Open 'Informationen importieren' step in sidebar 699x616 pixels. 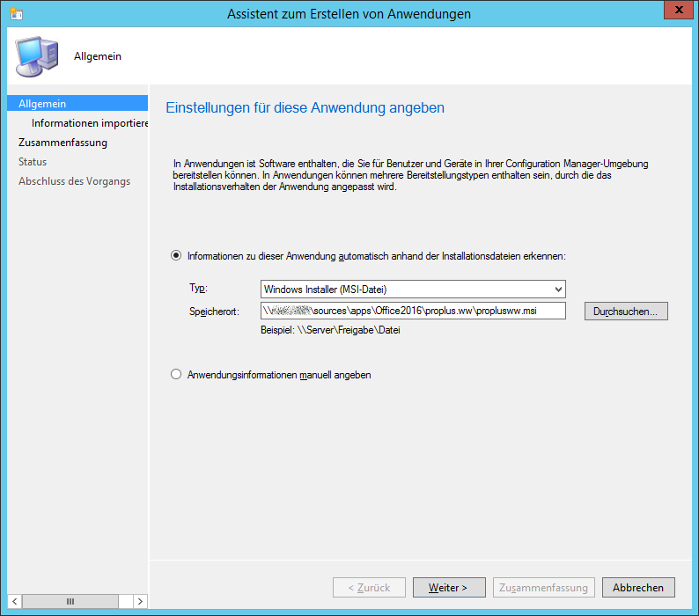pyautogui.click(x=89, y=123)
